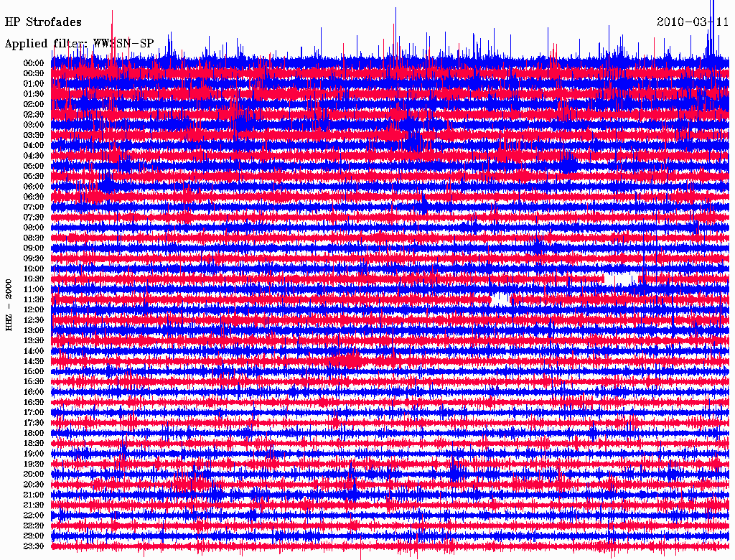Click the 05:30 time label
Viewport: 735px width, 560px height.
34,177
